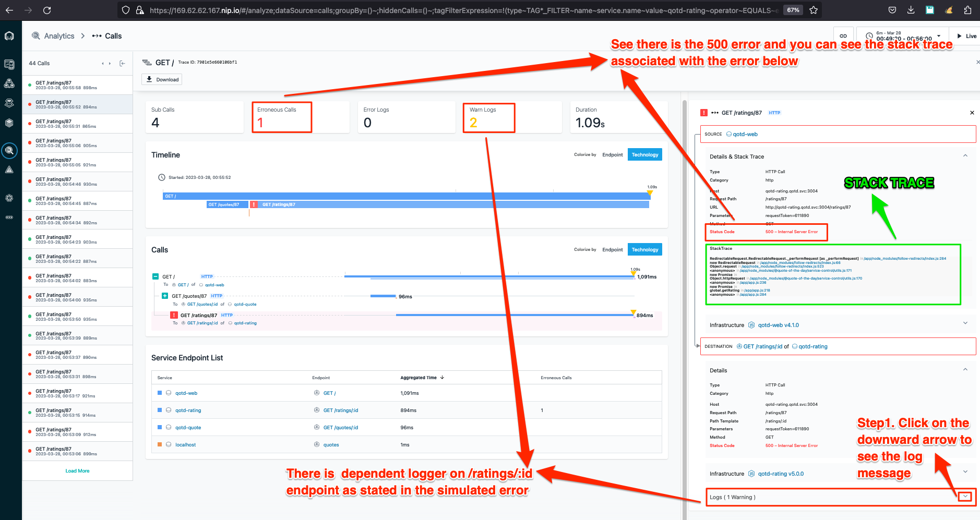Collapse the calls list panel icon

(x=122, y=64)
